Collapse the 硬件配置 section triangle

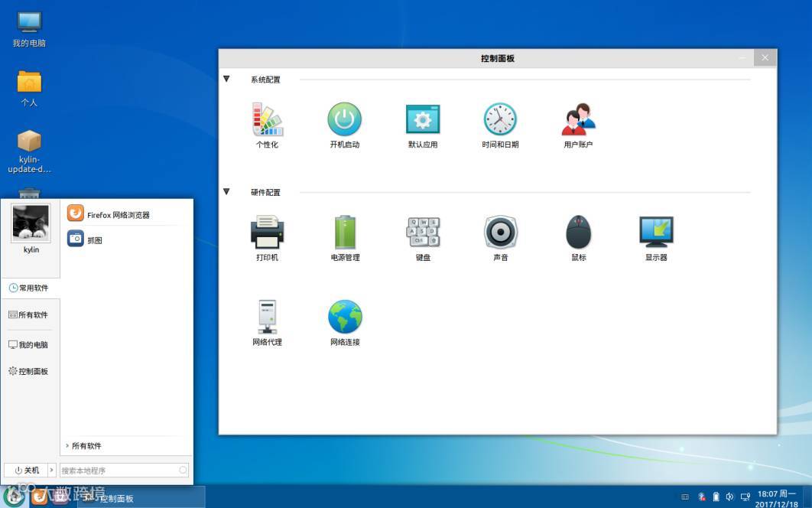[x=226, y=191]
